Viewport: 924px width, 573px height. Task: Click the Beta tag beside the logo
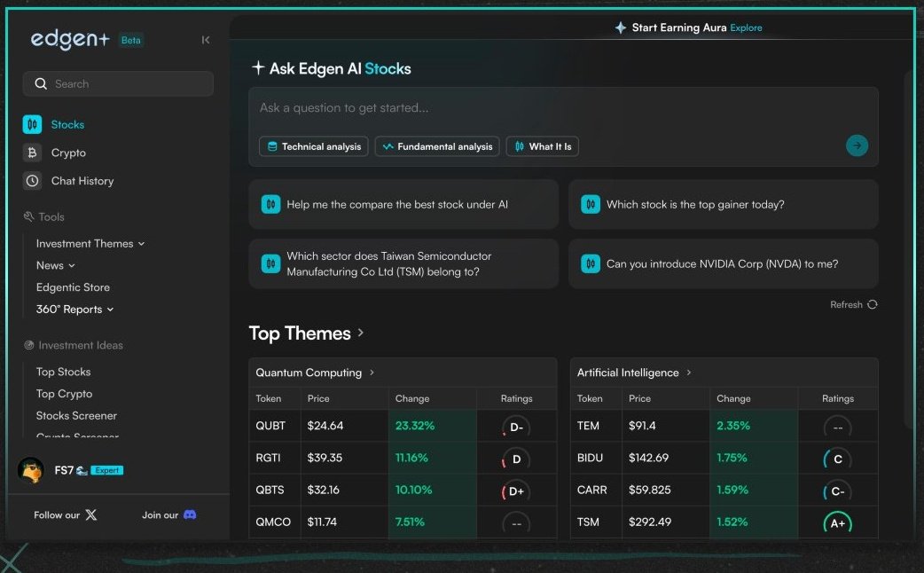(131, 40)
